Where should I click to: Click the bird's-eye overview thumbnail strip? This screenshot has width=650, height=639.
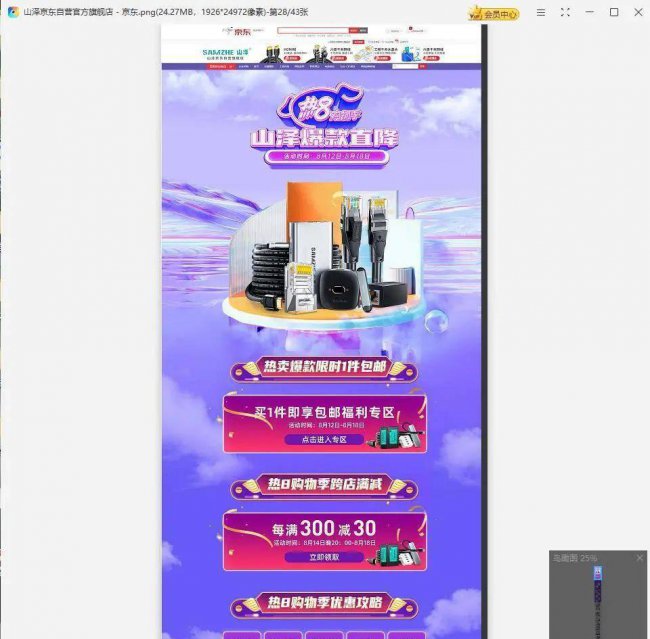(x=598, y=603)
